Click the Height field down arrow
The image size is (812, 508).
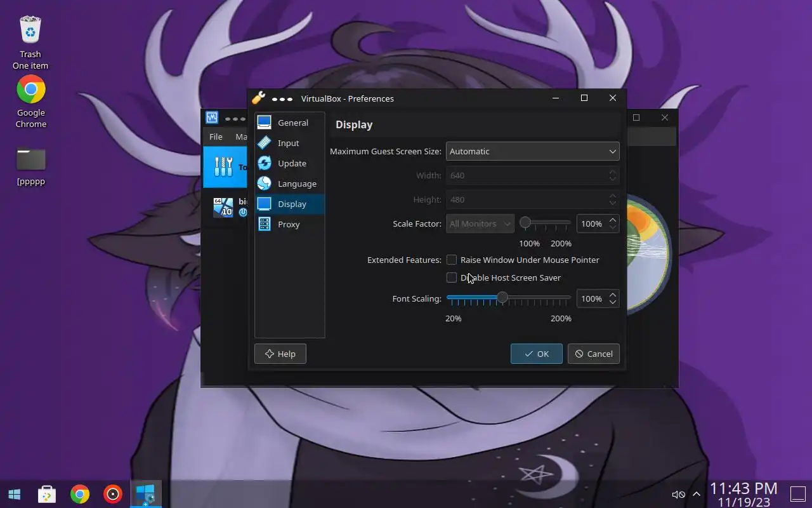coord(612,204)
